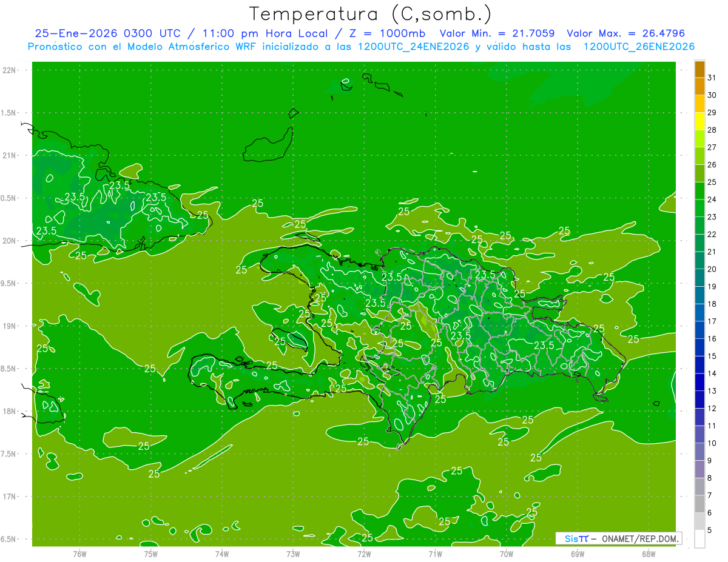Click the "22N" latitude axis label
Viewport: 728px width, 562px height.
[x=10, y=70]
